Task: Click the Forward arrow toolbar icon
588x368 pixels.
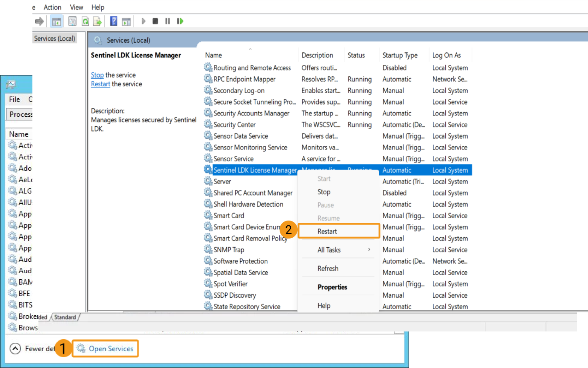Action: [x=39, y=21]
